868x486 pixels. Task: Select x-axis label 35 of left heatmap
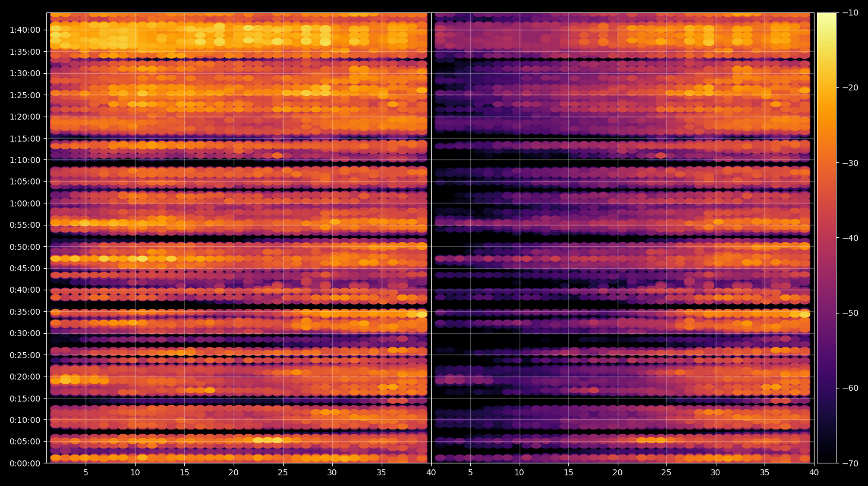381,473
